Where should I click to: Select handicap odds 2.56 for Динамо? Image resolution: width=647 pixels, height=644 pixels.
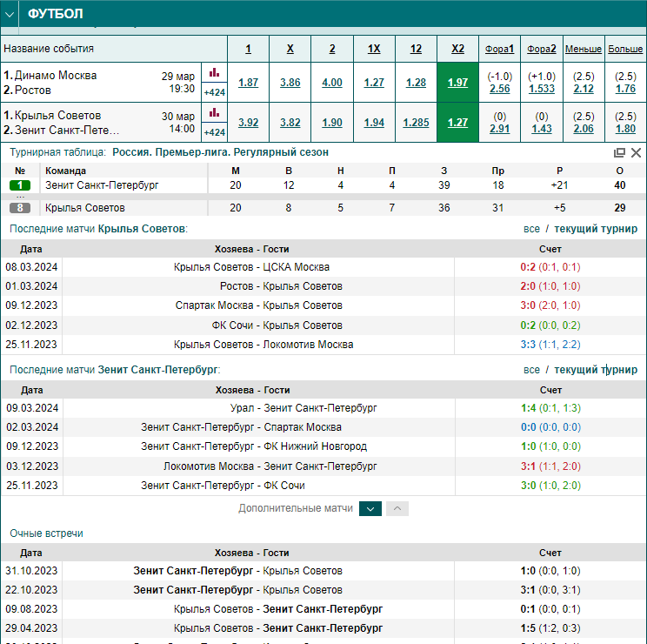[500, 89]
